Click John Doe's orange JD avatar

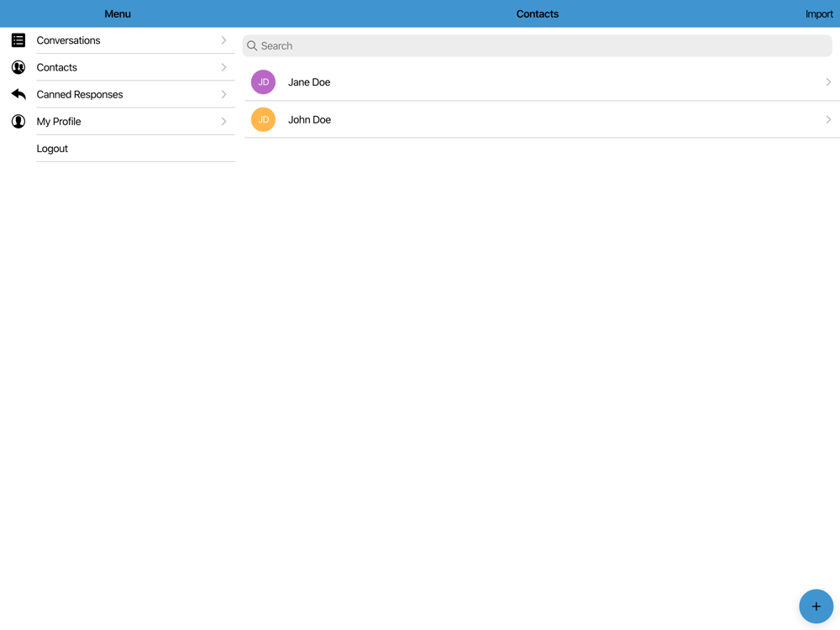pos(263,119)
